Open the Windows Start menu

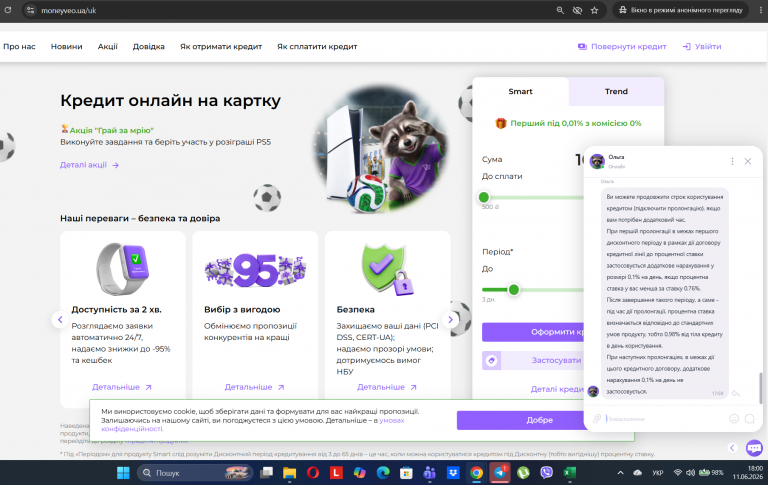pos(123,473)
